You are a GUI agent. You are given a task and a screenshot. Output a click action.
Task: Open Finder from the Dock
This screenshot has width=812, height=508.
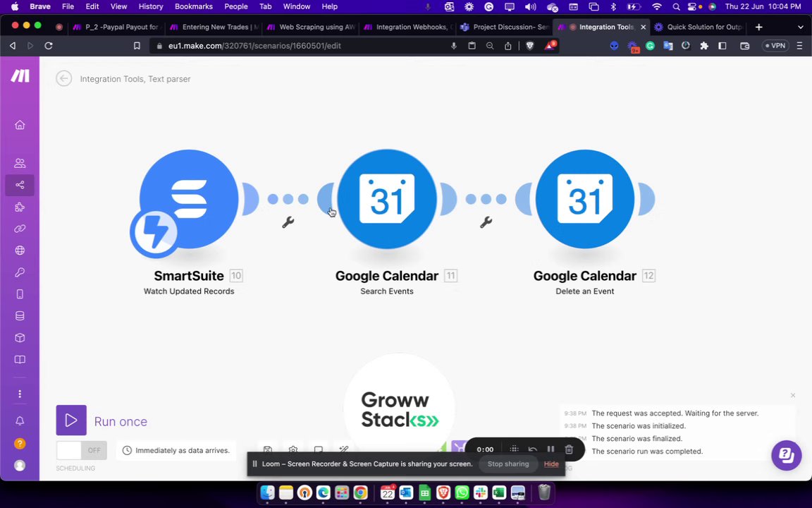tap(267, 492)
